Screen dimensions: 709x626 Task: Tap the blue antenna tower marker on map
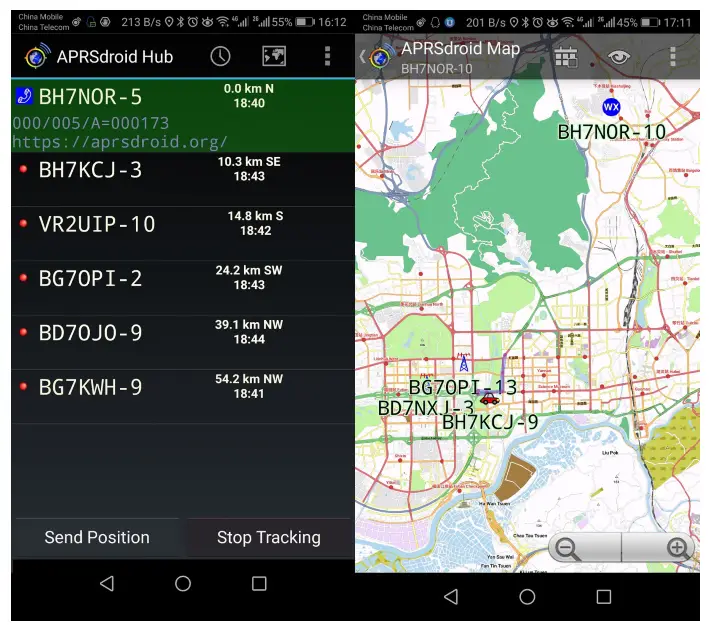(x=463, y=363)
